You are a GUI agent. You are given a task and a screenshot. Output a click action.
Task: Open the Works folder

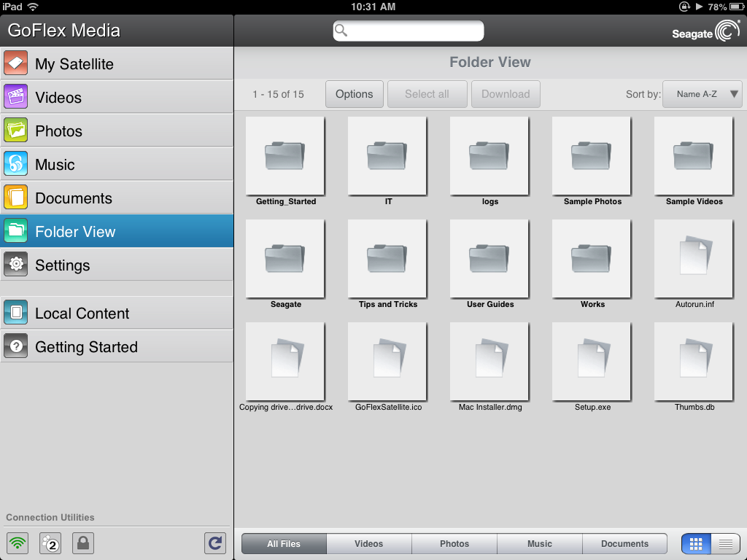tap(592, 259)
